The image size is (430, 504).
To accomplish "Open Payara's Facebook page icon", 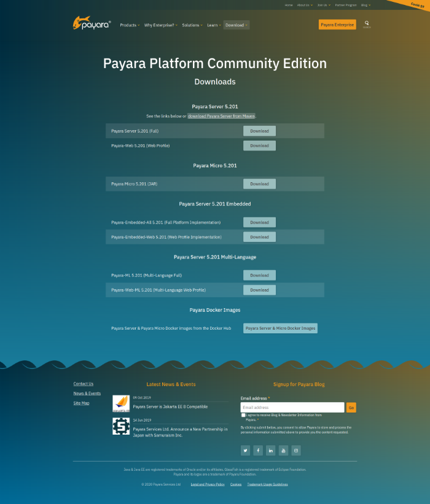I will point(258,451).
